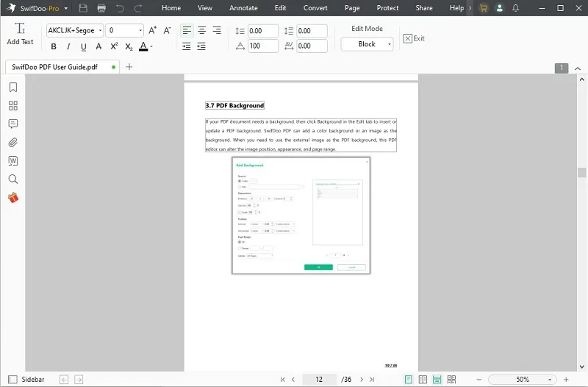
Task: Switch to the Convert tab
Action: tap(315, 8)
